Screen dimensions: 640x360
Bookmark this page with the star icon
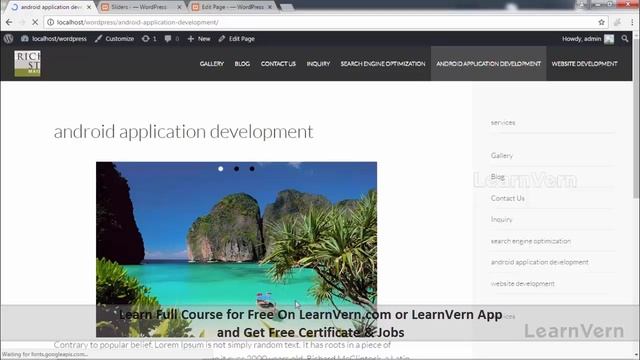point(601,22)
